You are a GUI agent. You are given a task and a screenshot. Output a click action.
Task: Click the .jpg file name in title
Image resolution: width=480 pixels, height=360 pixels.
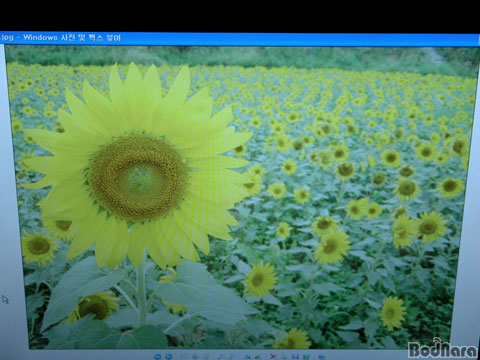[x=7, y=37]
